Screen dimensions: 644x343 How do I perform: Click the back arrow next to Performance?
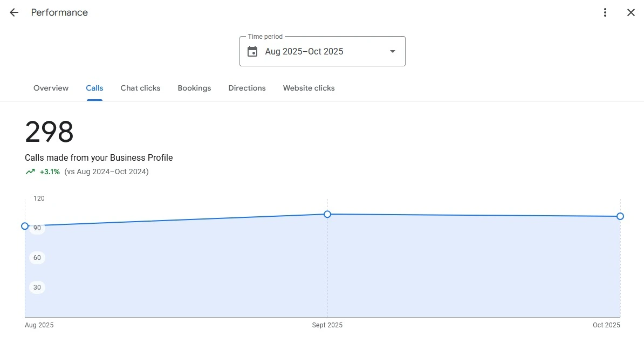(x=14, y=12)
